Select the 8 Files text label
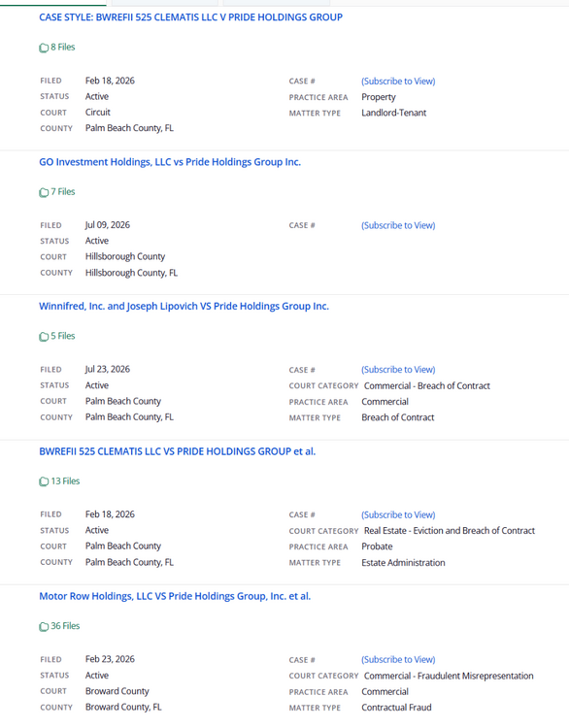Screen dimensions: 569x728 (63, 47)
